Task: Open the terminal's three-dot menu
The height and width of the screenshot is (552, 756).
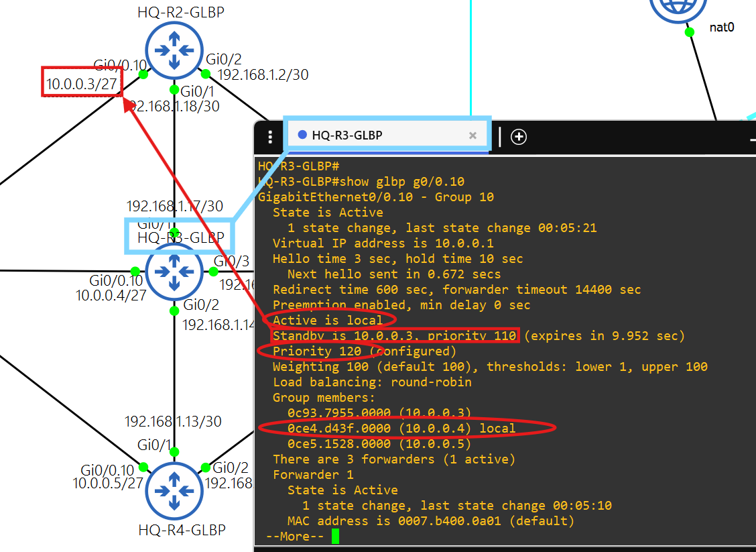Action: [x=270, y=137]
